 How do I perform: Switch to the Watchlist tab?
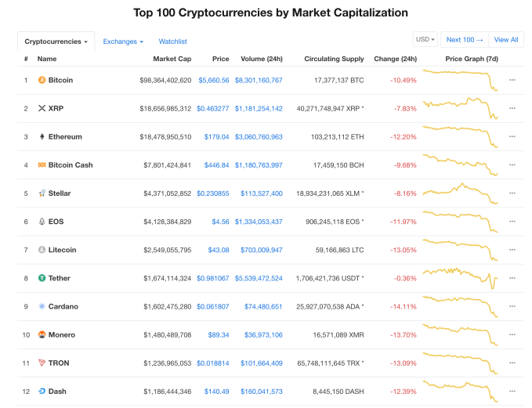pos(172,41)
